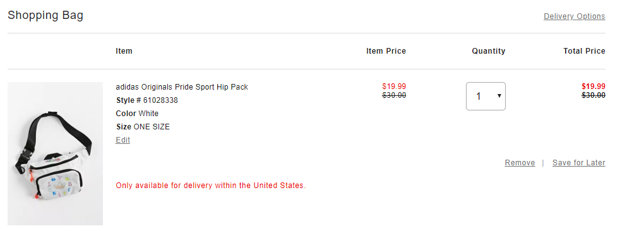Click the crossed-out $30.00 item price

(394, 95)
